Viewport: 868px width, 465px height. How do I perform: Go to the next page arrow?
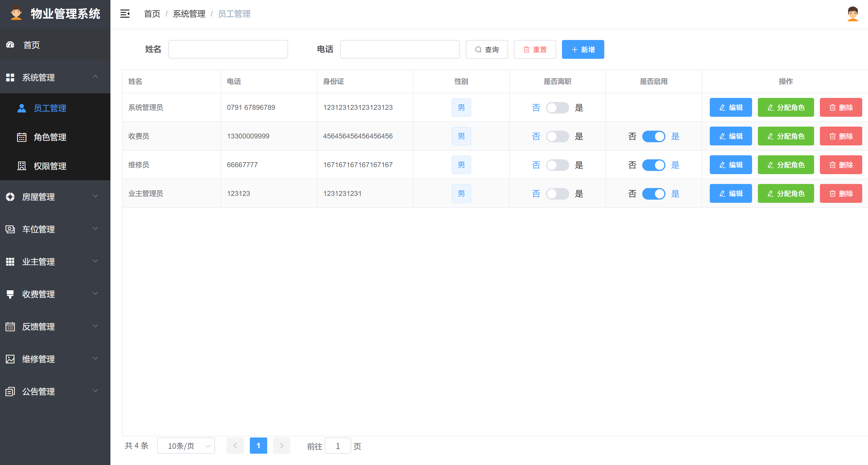[x=282, y=446]
